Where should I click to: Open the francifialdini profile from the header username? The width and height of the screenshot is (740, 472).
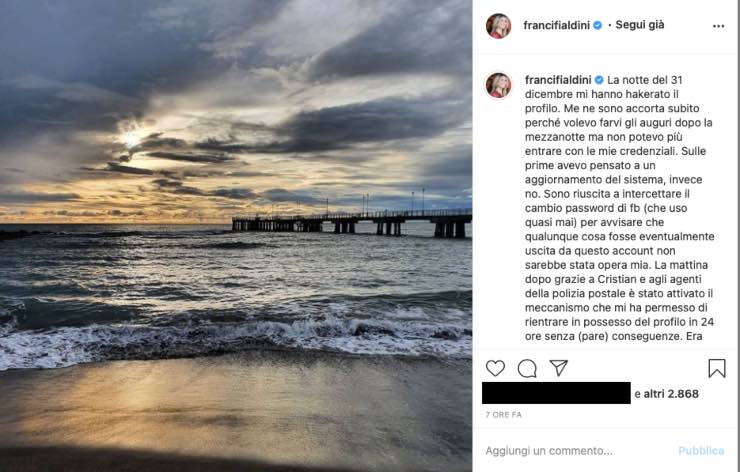(x=557, y=25)
